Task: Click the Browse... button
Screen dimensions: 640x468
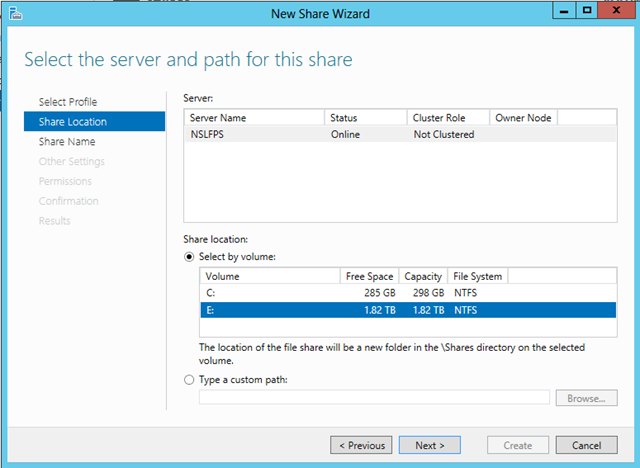Action: [x=587, y=398]
